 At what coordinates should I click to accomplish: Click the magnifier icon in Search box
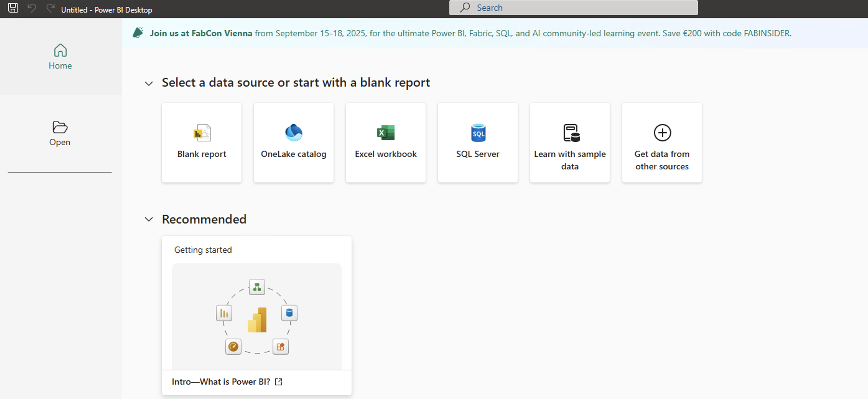[465, 7]
